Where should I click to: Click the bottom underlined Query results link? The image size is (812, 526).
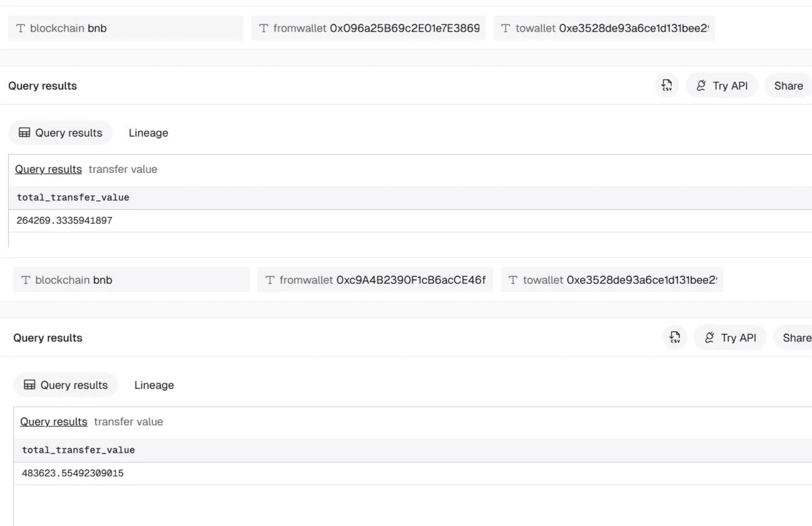coord(53,421)
